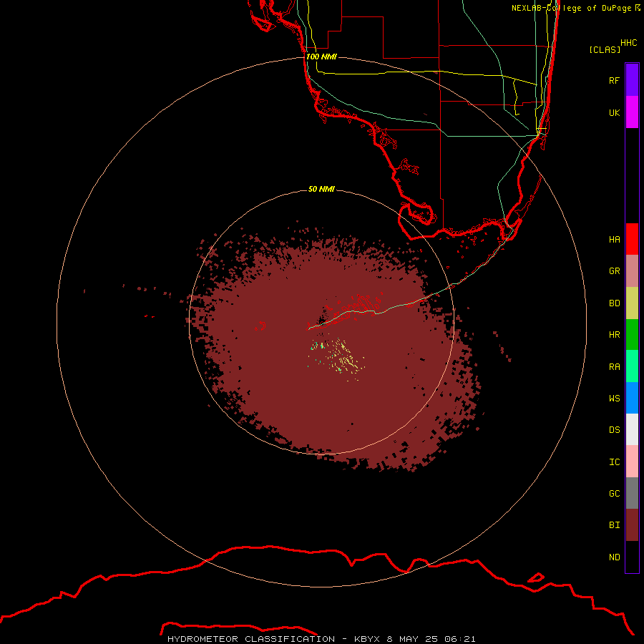This screenshot has height=644, width=644.
Task: Select the GR legend color block
Action: click(632, 271)
